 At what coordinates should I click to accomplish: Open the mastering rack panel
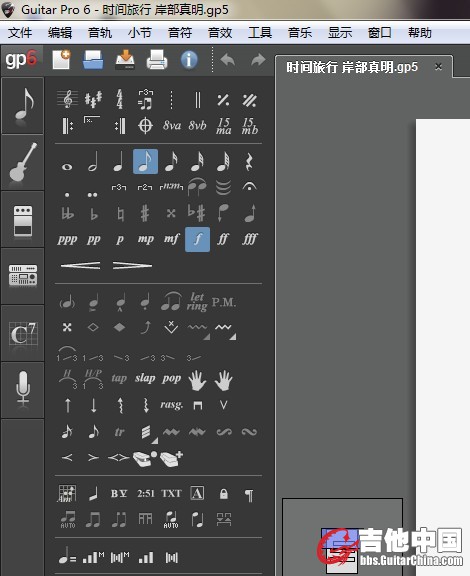[x=23, y=276]
